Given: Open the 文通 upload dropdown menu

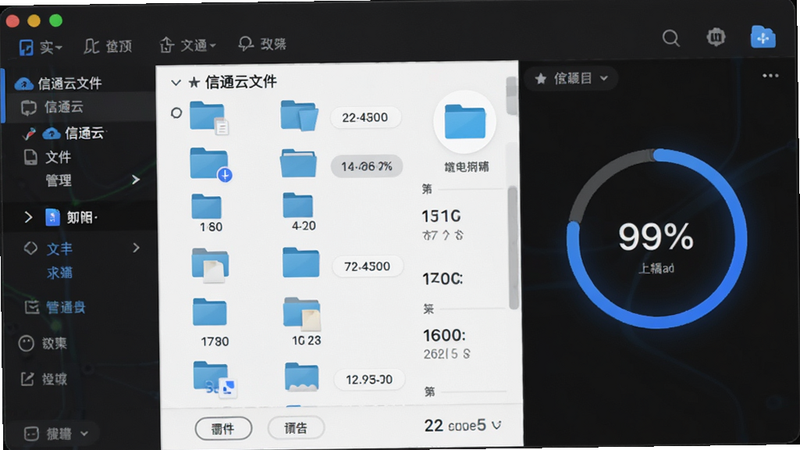Looking at the screenshot, I should tap(187, 45).
